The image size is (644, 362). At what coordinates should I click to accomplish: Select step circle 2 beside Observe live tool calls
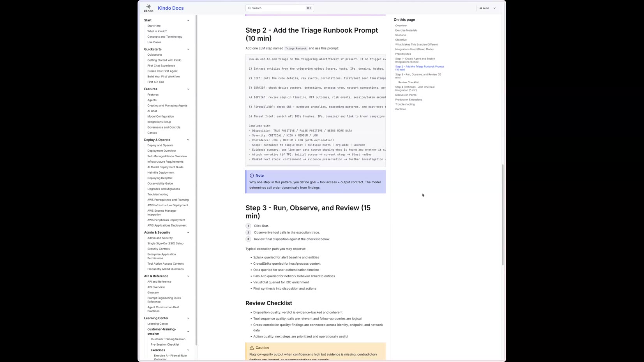(x=248, y=232)
